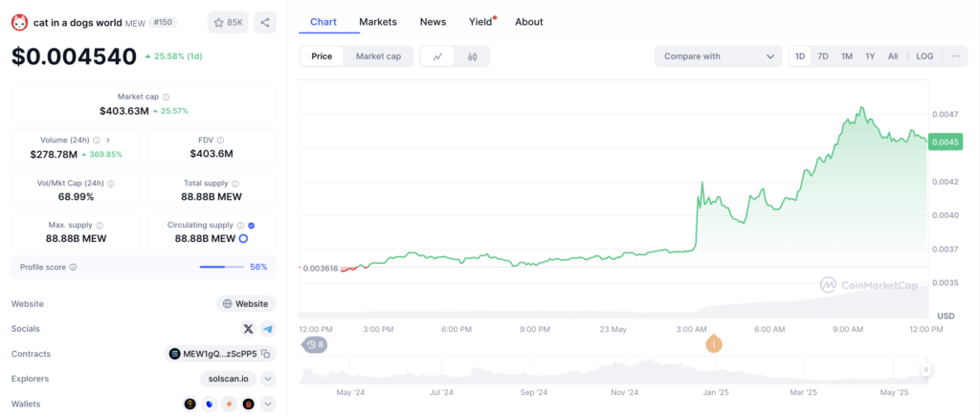Open the X (Twitter) social link
This screenshot has width=980, height=416.
click(249, 329)
